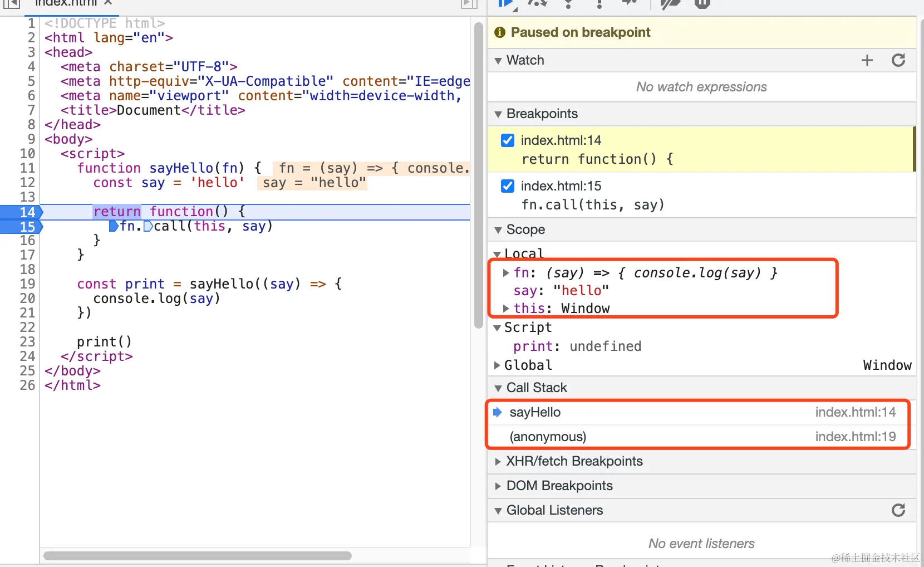Expand the this: Window entry
The height and width of the screenshot is (567, 924).
point(506,309)
